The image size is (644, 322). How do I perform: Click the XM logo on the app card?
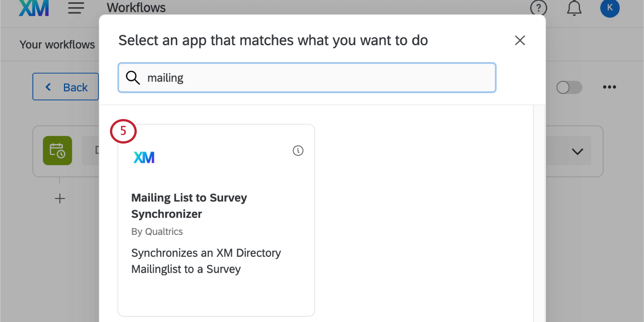(x=144, y=158)
